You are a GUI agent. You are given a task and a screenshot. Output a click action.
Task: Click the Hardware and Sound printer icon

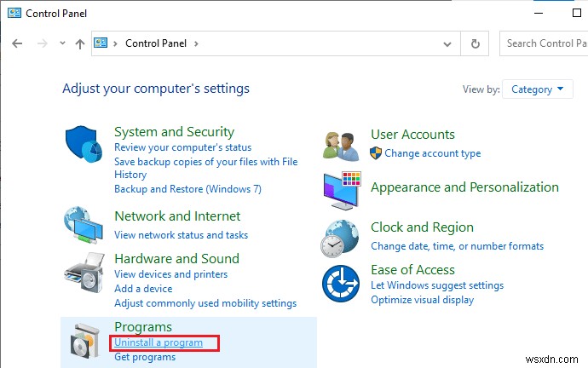(85, 273)
